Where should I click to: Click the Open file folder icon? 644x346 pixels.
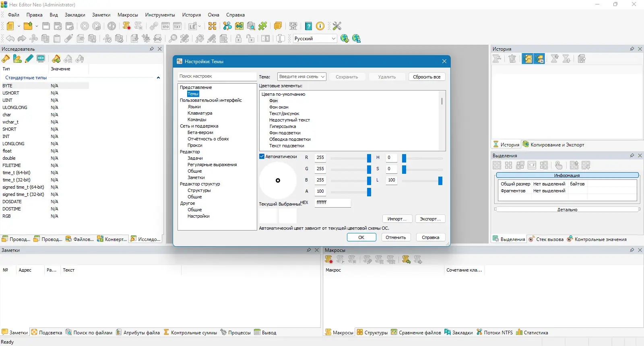click(x=28, y=26)
